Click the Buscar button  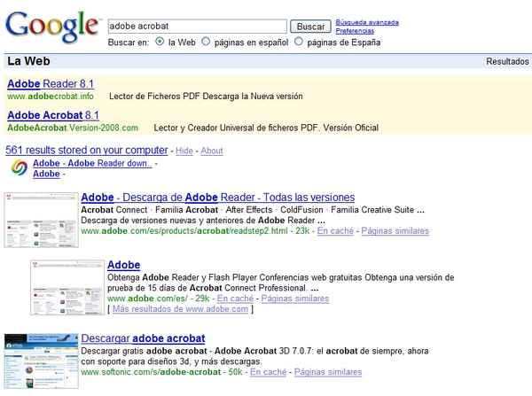click(310, 27)
